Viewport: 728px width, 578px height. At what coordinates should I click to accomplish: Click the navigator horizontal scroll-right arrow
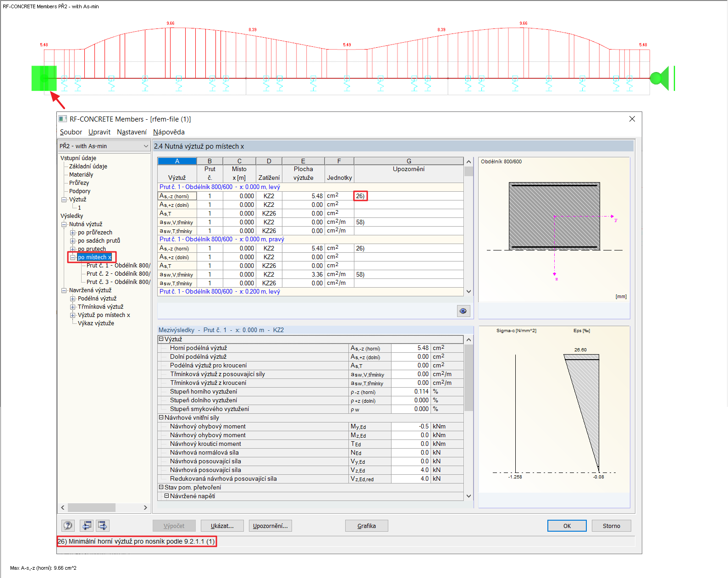[145, 507]
